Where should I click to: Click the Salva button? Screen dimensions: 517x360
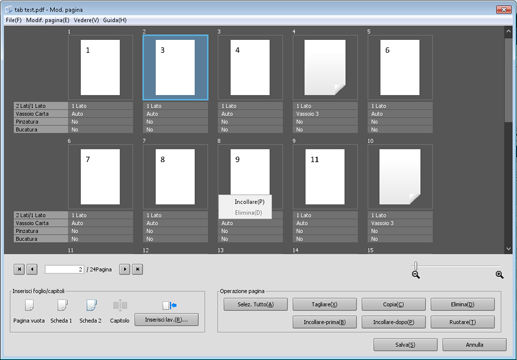click(405, 345)
